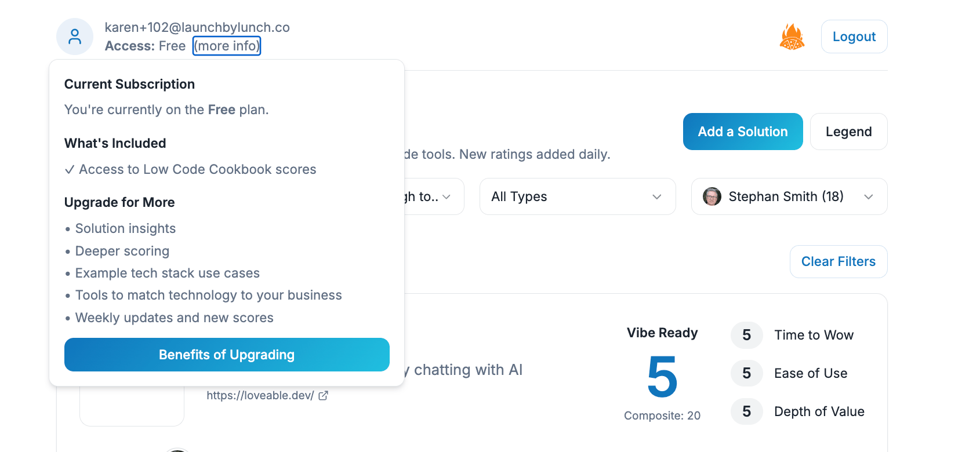Click the Benefits of Upgrading button
The image size is (980, 452).
(227, 355)
